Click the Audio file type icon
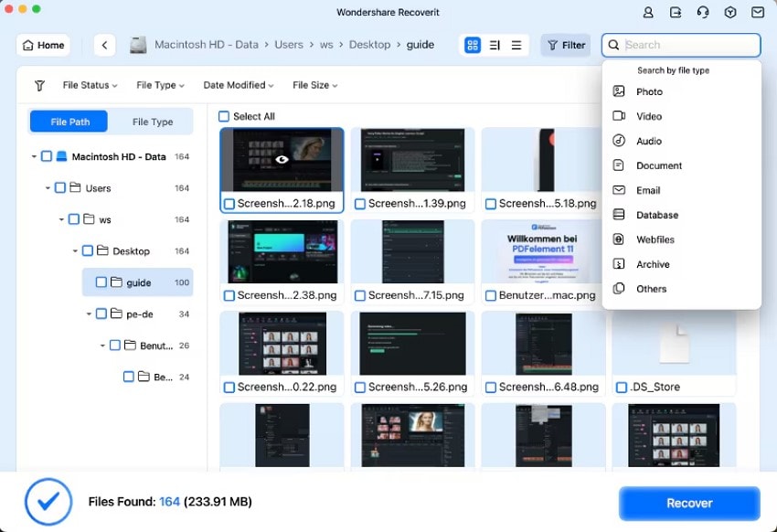 coord(619,141)
